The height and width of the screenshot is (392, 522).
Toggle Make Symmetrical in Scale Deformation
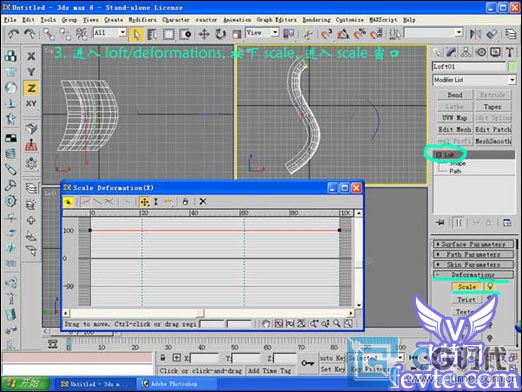point(68,202)
